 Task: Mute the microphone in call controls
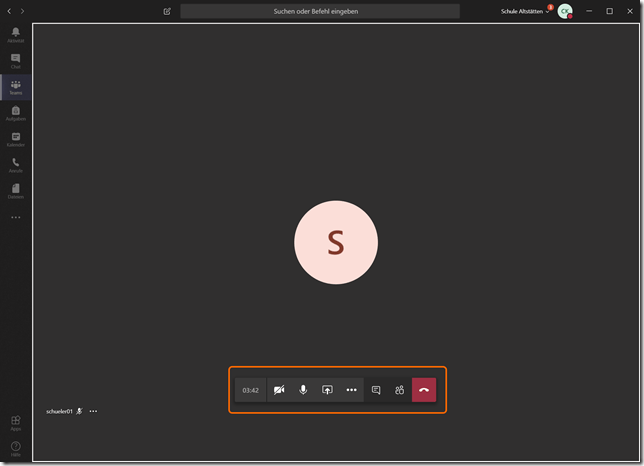(x=303, y=390)
